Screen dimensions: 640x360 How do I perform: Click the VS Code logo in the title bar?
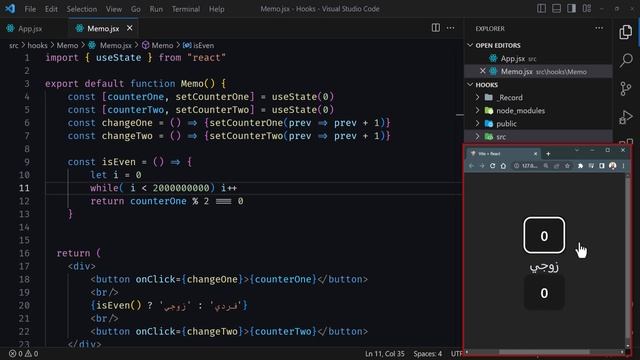[10, 9]
